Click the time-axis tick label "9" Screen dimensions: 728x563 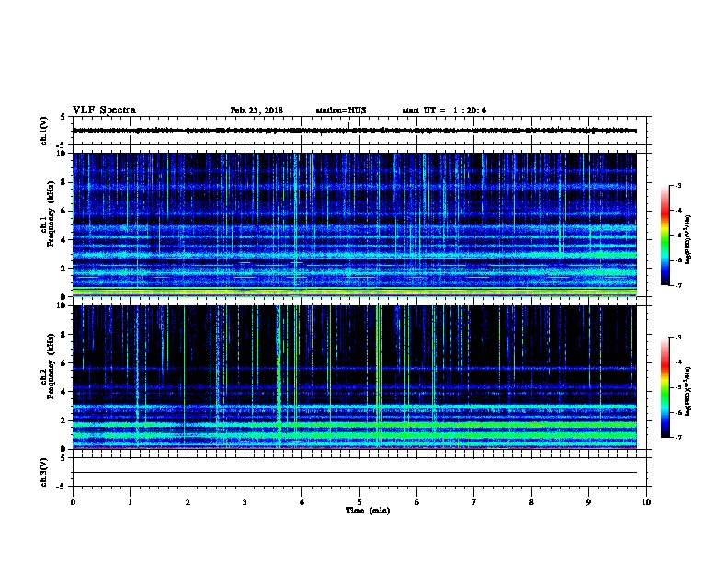pos(588,502)
